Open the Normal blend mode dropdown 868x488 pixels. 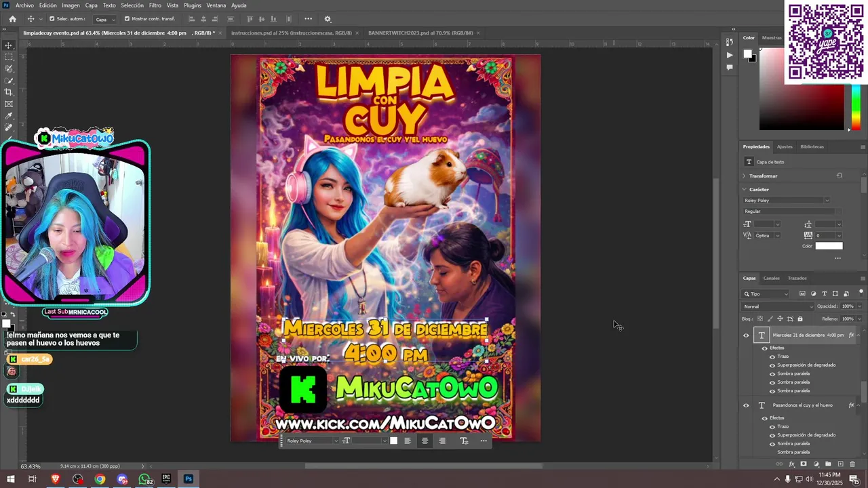[x=778, y=306]
